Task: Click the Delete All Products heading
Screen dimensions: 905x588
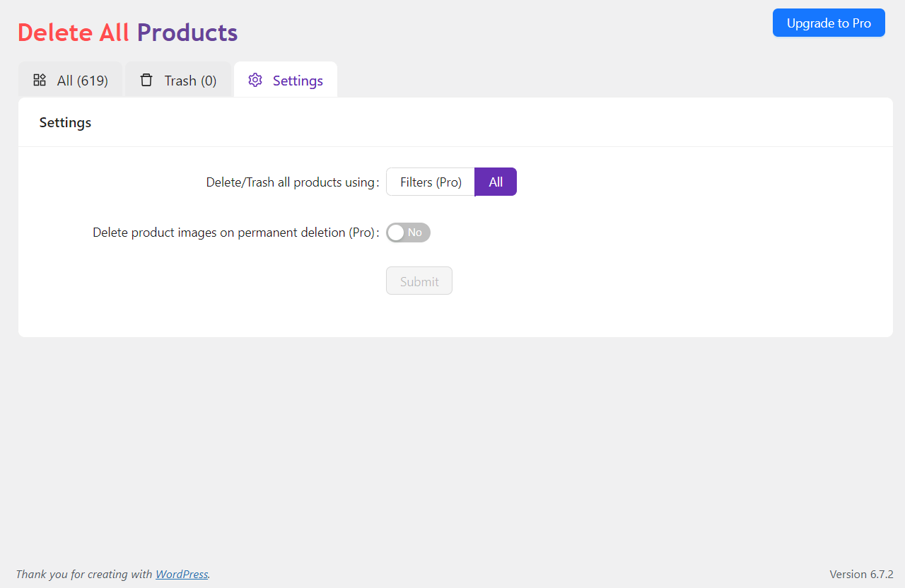Action: 128,33
